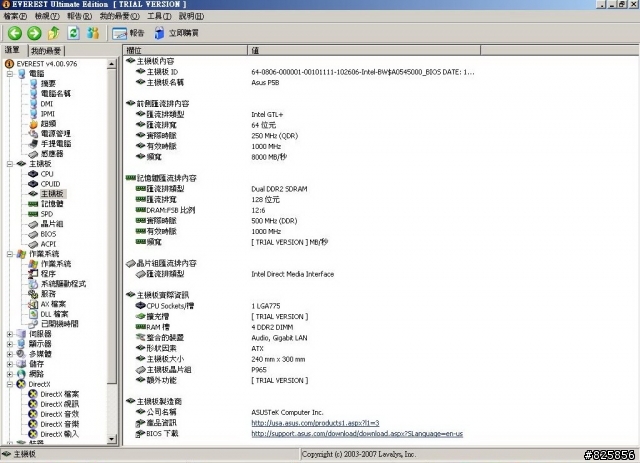Switch to the 選單 menu tab
Image resolution: width=640 pixels, height=463 pixels.
click(x=13, y=50)
